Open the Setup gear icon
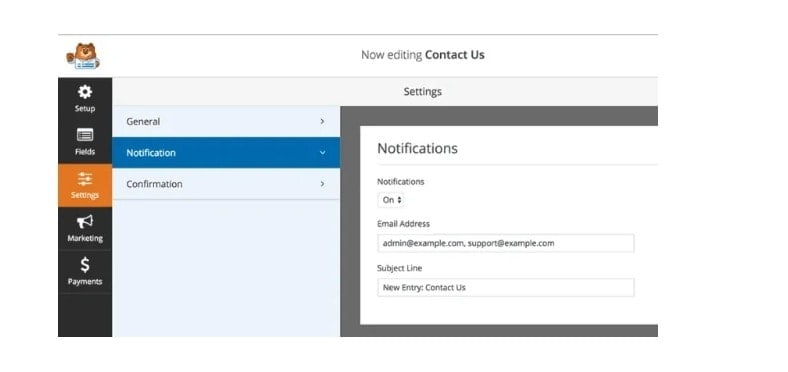Viewport: 788px width, 372px height. click(x=85, y=92)
